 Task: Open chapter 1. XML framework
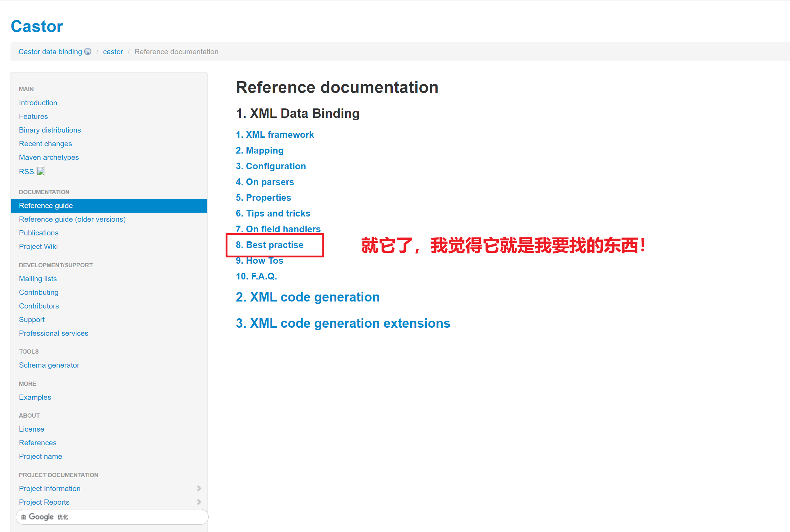tap(275, 135)
